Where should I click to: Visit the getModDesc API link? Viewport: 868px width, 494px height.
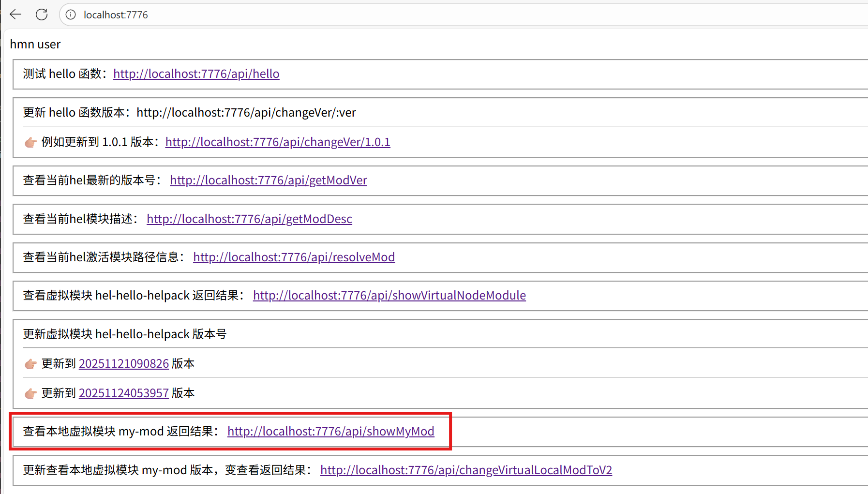point(249,219)
